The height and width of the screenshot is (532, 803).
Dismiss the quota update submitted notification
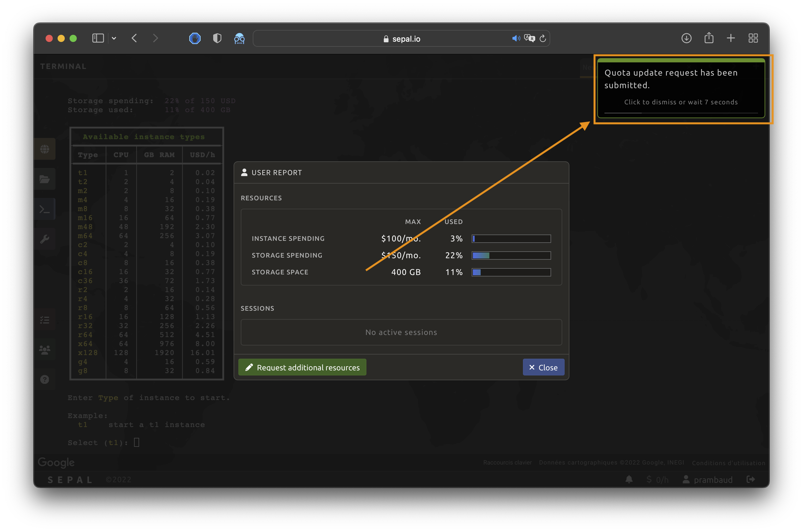click(681, 88)
